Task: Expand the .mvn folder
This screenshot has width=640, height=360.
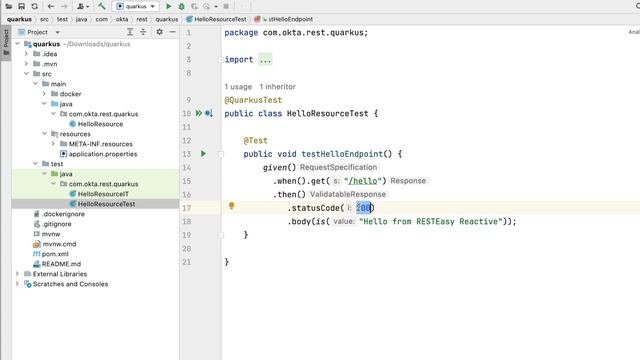Action: [27, 64]
